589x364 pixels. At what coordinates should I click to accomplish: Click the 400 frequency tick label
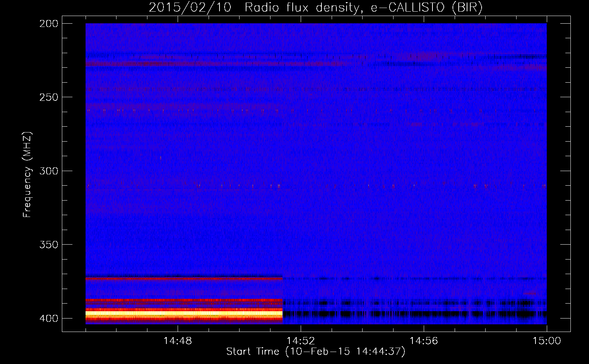pyautogui.click(x=49, y=318)
